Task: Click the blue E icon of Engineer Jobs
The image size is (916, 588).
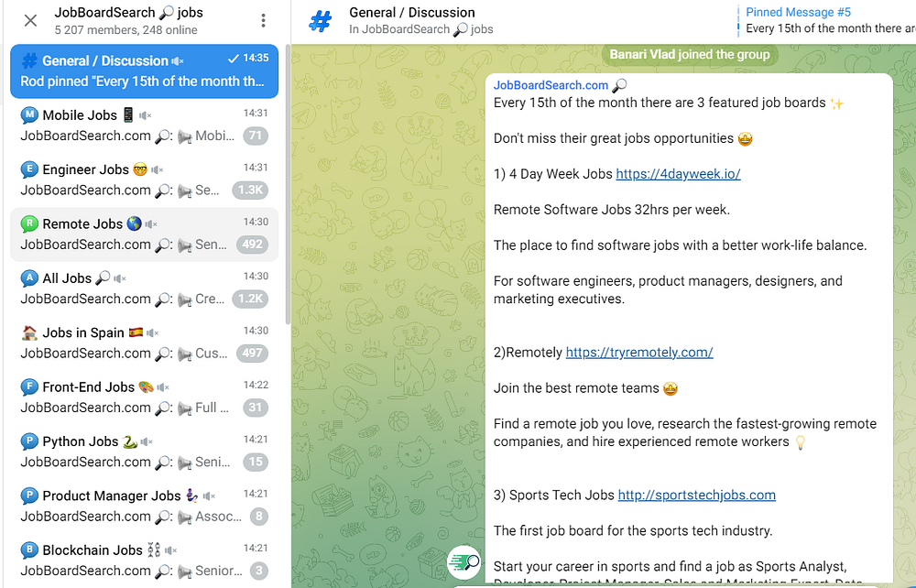Action: (29, 169)
